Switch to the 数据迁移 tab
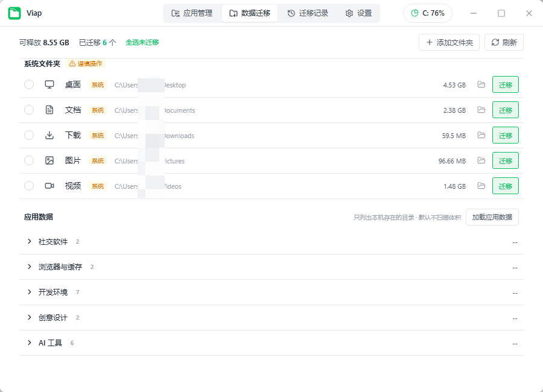 [250, 13]
